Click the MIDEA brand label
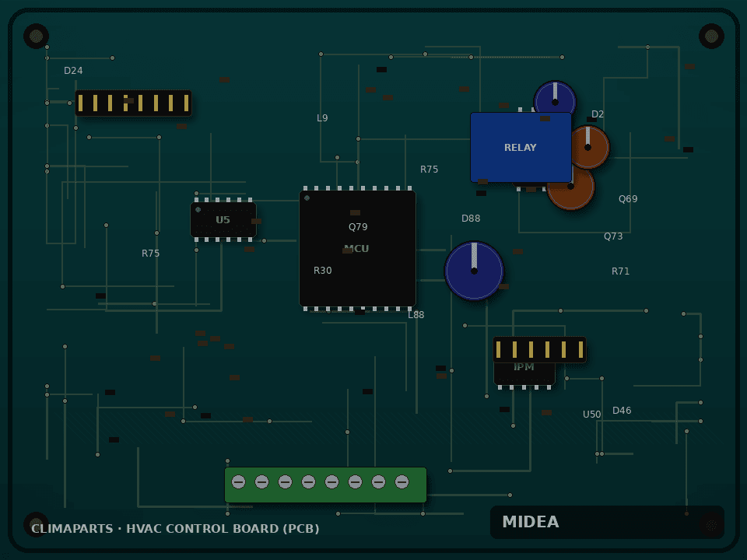Image resolution: width=747 pixels, height=560 pixels. pos(530,522)
